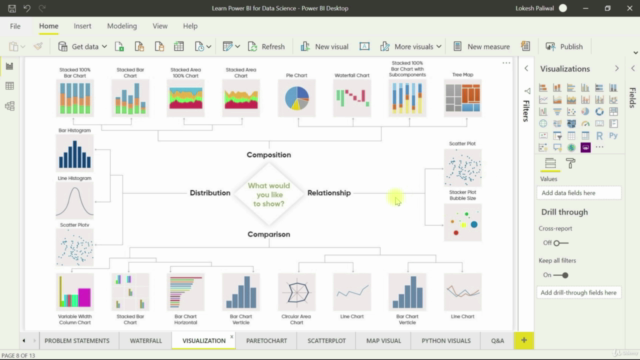Click the Enter data table icon

[x=179, y=47]
